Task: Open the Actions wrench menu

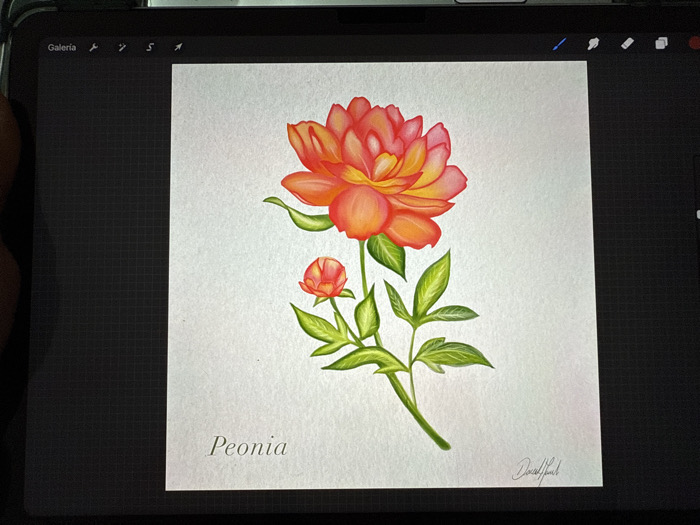Action: click(93, 47)
